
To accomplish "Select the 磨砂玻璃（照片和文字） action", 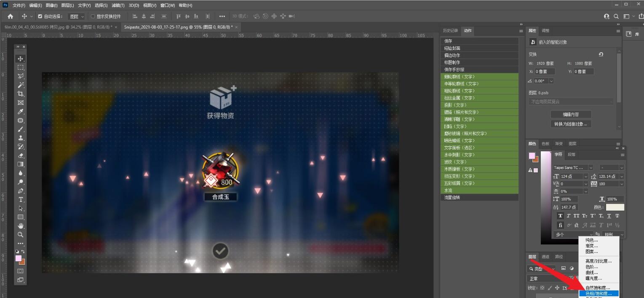I will (480, 134).
